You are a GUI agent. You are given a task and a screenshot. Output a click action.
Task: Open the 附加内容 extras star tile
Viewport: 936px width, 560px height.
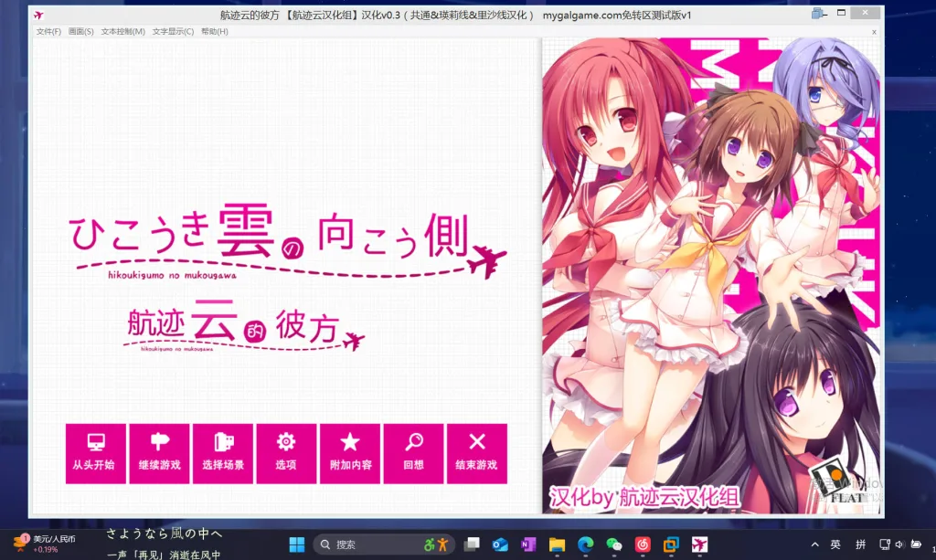tap(350, 453)
